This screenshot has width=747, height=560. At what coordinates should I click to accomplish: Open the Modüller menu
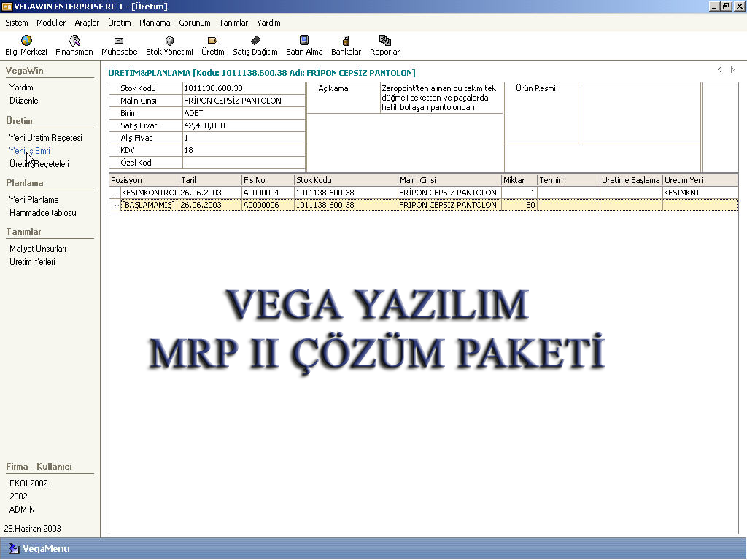point(51,23)
